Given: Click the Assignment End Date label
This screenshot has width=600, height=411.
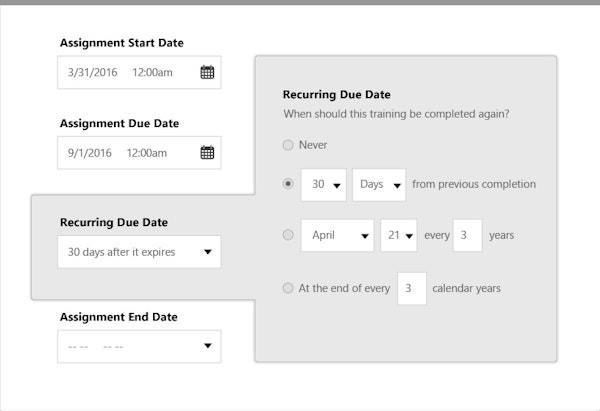Looking at the screenshot, I should pos(119,317).
